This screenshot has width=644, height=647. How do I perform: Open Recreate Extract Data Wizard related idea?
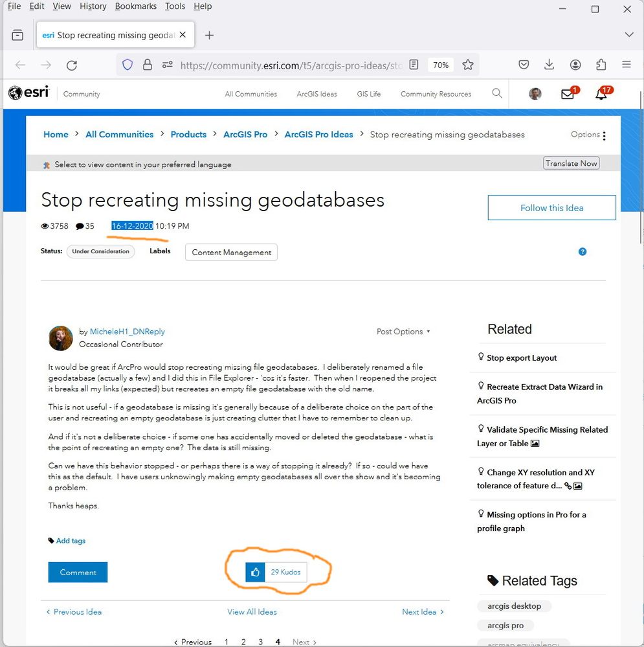pos(540,393)
